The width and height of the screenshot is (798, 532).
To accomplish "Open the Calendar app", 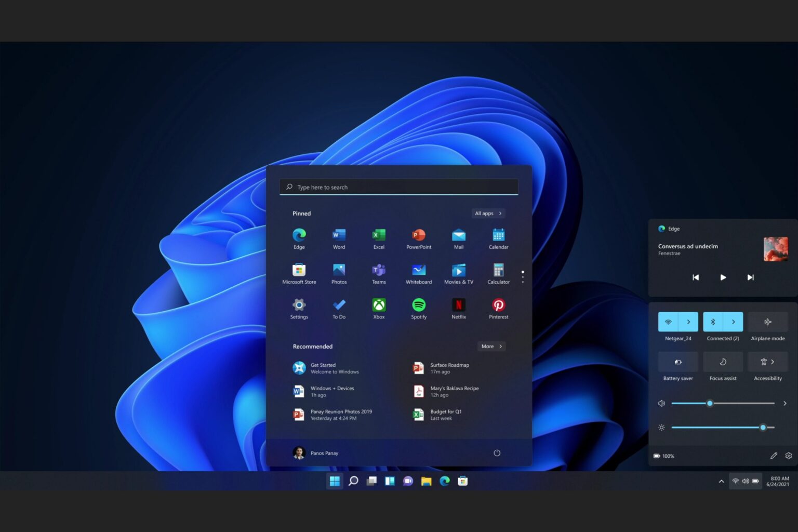I will click(499, 238).
